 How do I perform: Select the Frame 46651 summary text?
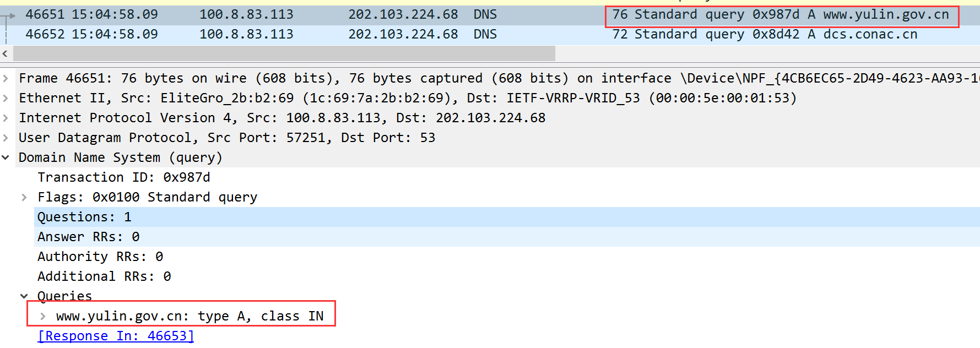(x=331, y=78)
